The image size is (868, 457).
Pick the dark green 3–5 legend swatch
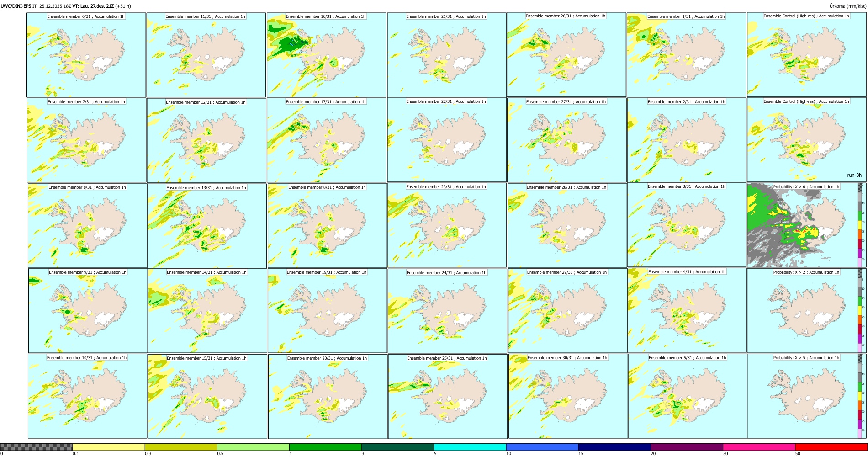click(397, 447)
